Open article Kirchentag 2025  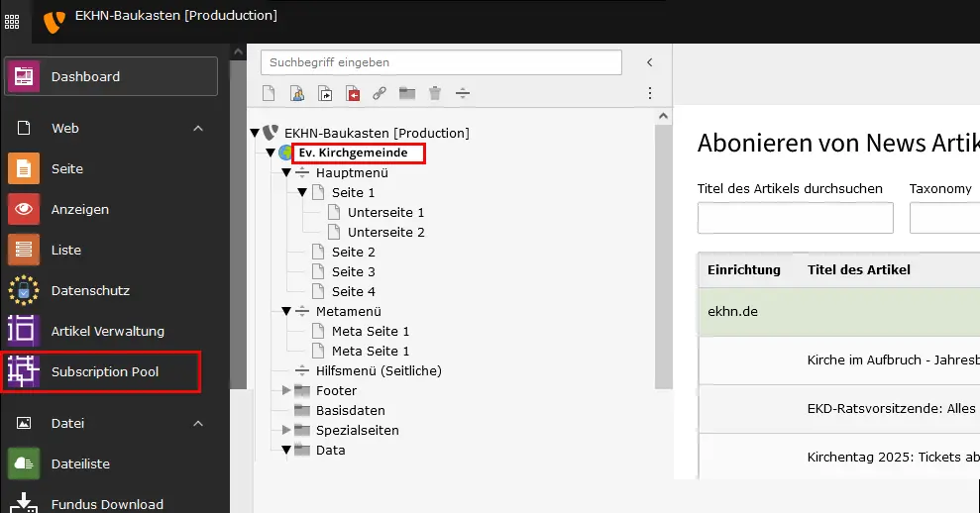[x=893, y=458]
